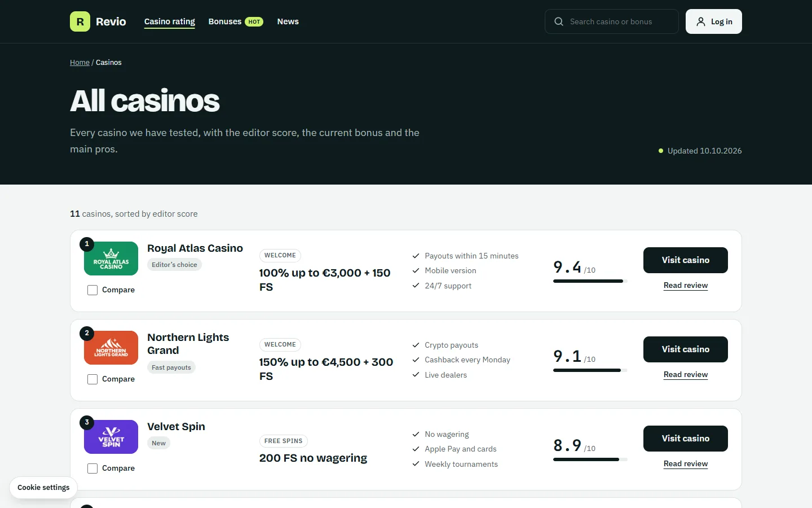
Task: Click the HOT badge next to Bonuses
Action: point(254,22)
